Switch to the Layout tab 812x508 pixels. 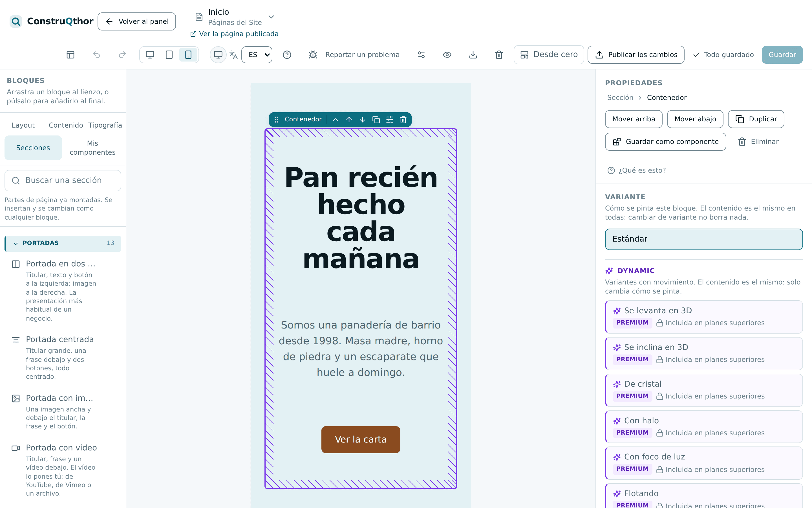[x=23, y=125]
